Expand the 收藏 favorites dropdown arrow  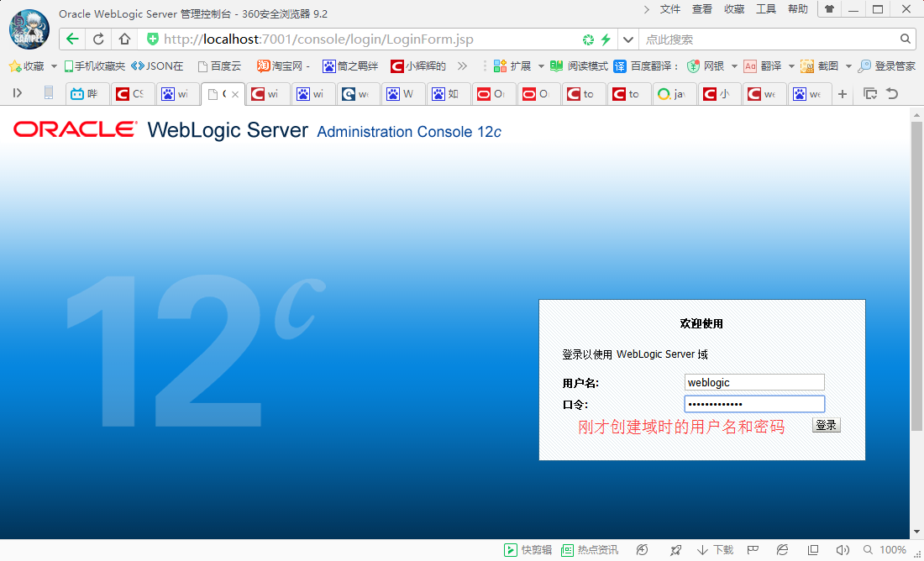[x=54, y=66]
